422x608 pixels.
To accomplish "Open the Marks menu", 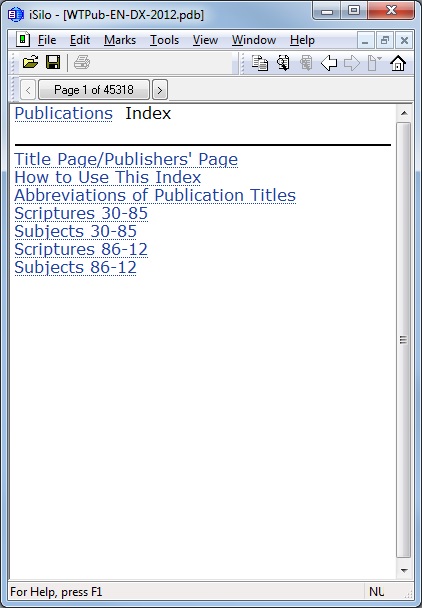I will (120, 40).
